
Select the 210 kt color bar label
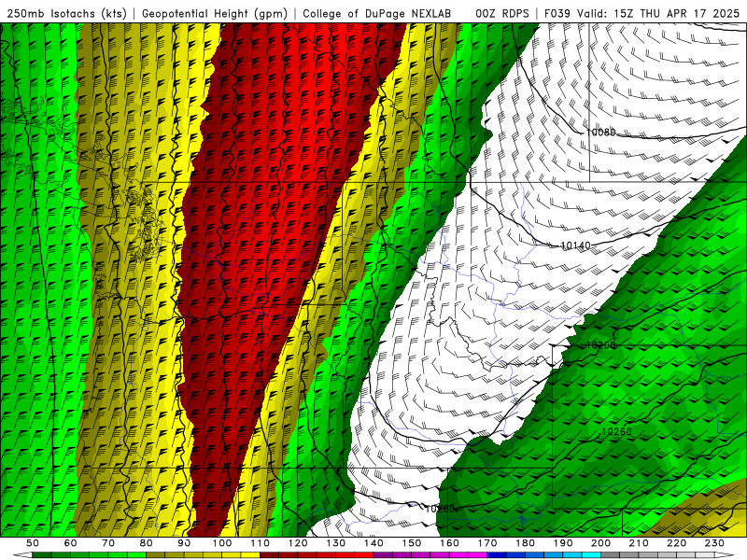639,543
